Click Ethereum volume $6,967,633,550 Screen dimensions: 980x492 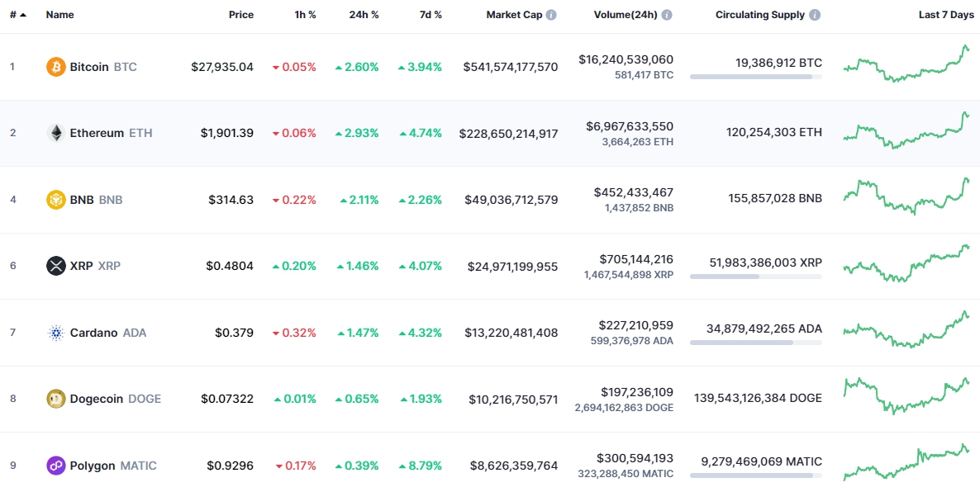pos(630,126)
